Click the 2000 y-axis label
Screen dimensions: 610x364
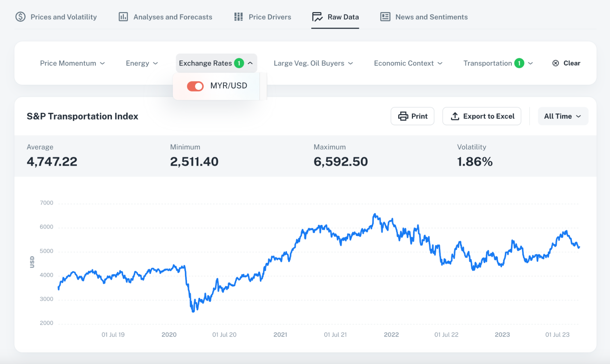pos(46,323)
